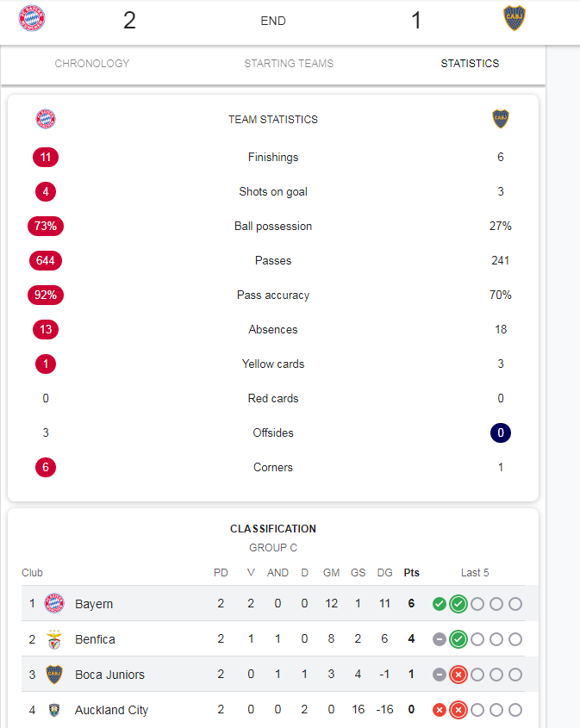
Task: Click Benfica club logo in Group C table
Action: pos(54,639)
